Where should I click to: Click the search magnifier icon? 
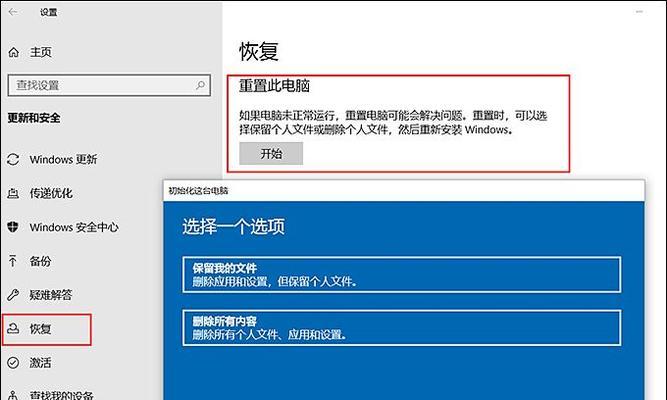coord(200,85)
